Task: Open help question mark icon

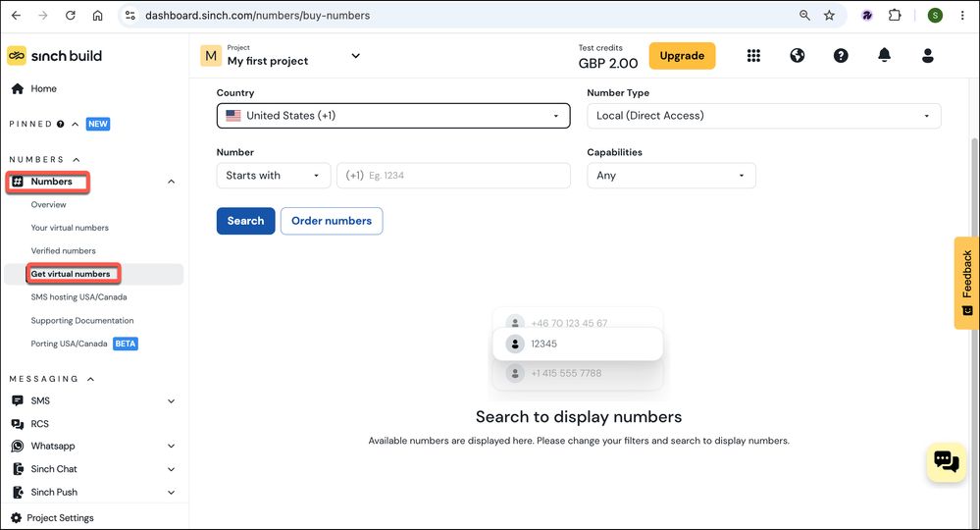Action: [841, 56]
